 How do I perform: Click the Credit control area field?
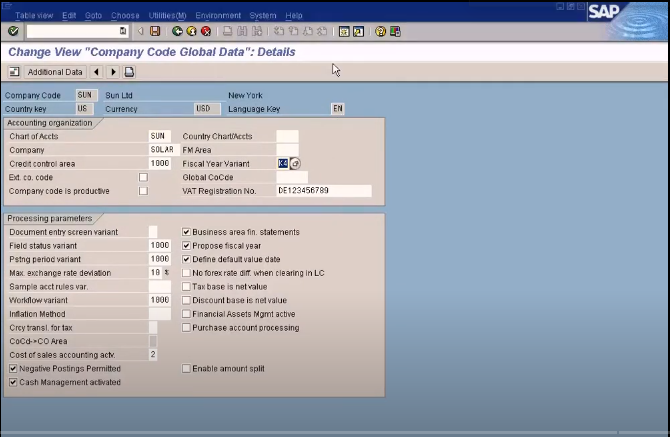[160, 164]
